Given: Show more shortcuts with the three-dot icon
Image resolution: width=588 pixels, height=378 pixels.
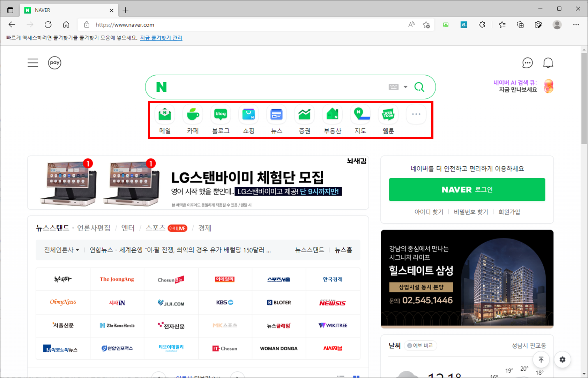Looking at the screenshot, I should tap(416, 114).
